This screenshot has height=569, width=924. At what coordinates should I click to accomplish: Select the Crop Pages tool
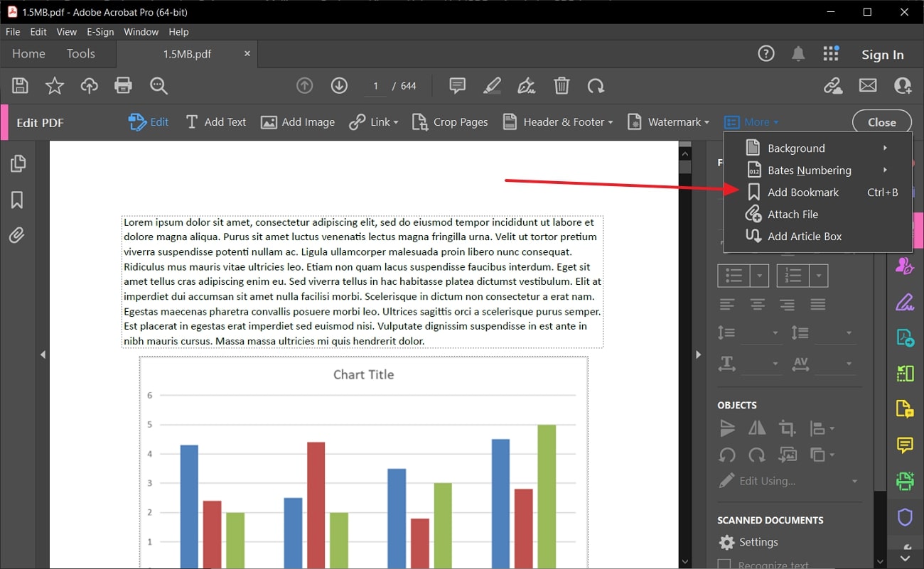pyautogui.click(x=450, y=122)
